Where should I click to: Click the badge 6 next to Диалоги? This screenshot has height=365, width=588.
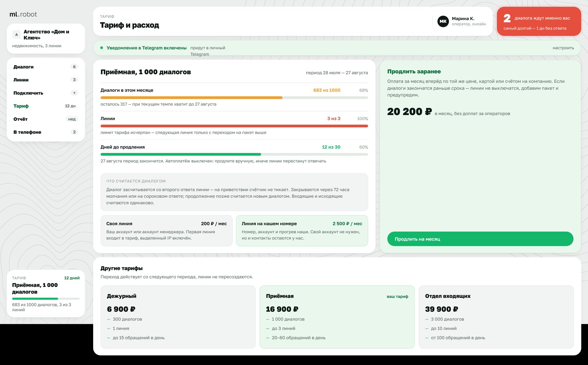pyautogui.click(x=74, y=67)
